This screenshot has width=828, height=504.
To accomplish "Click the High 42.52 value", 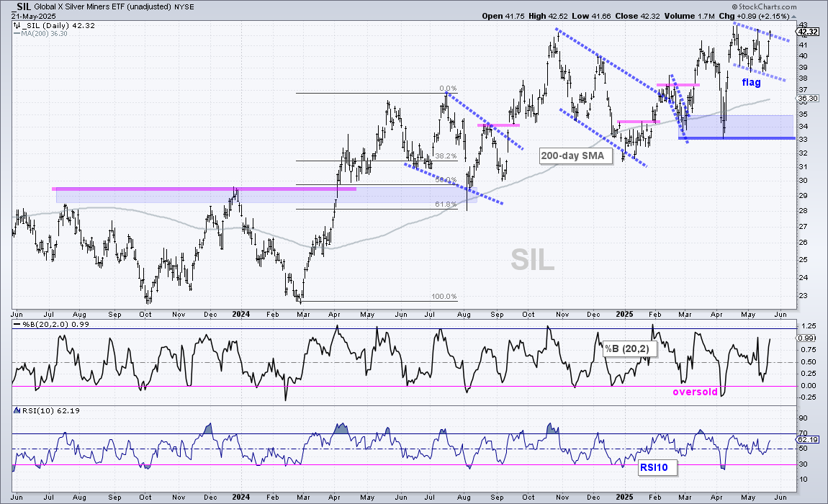I will pyautogui.click(x=548, y=16).
